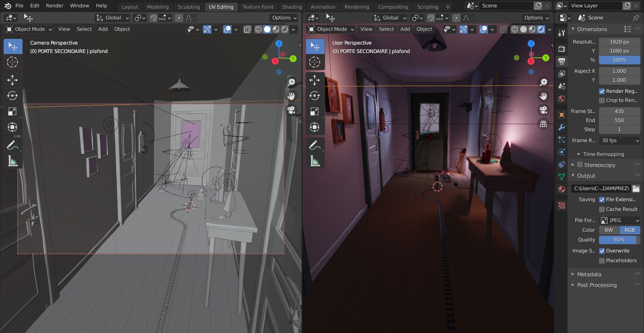Screen dimensions: 644x333
Task: Open the Frame Rate 30 fps dropdown
Action: click(620, 141)
